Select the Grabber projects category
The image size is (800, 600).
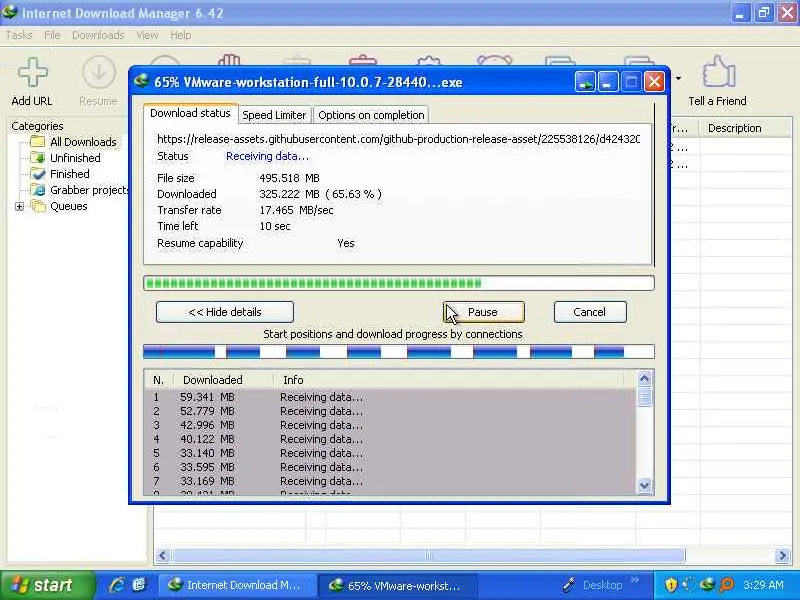[89, 190]
